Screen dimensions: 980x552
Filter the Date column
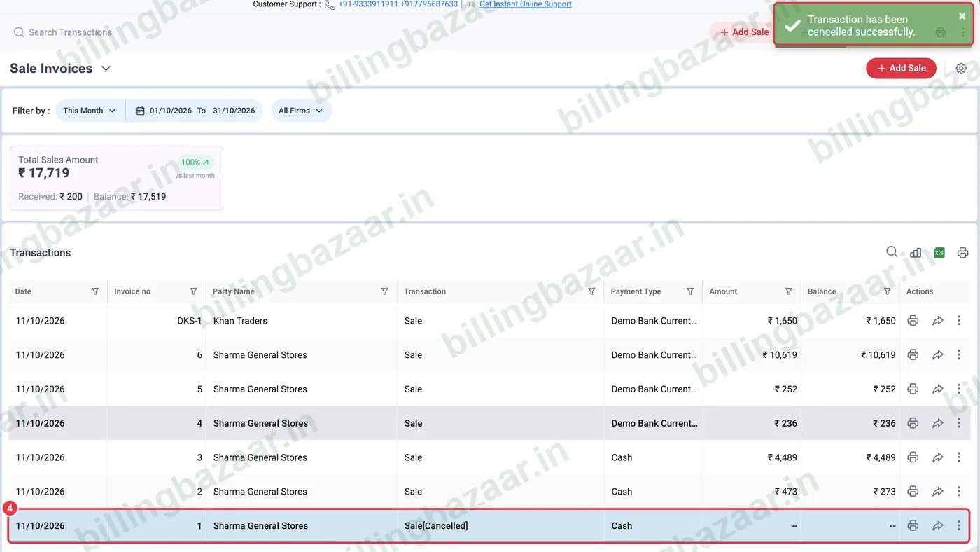pos(95,291)
